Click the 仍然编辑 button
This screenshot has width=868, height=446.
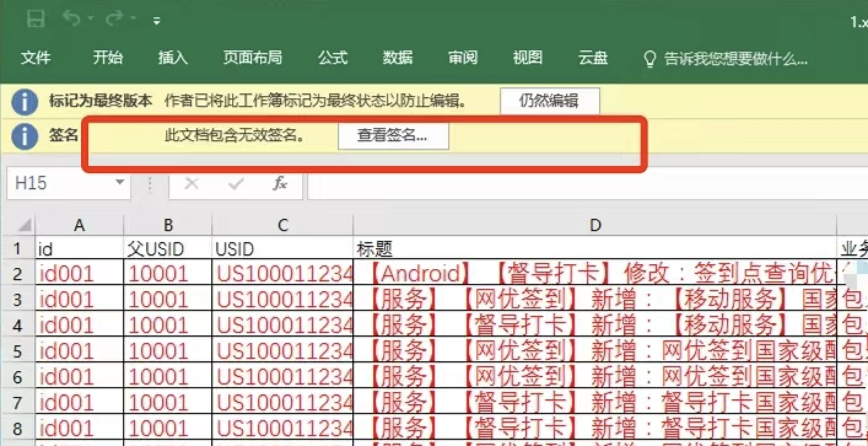point(549,101)
